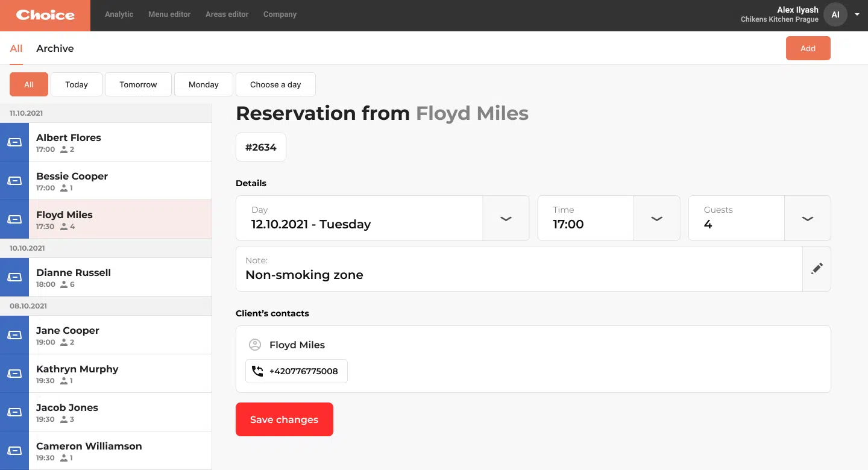Click the ticket icon for Albert Flores

pyautogui.click(x=14, y=142)
